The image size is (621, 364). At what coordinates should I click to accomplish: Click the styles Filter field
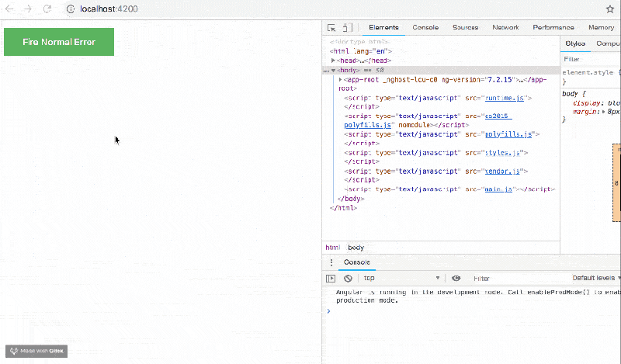point(591,59)
